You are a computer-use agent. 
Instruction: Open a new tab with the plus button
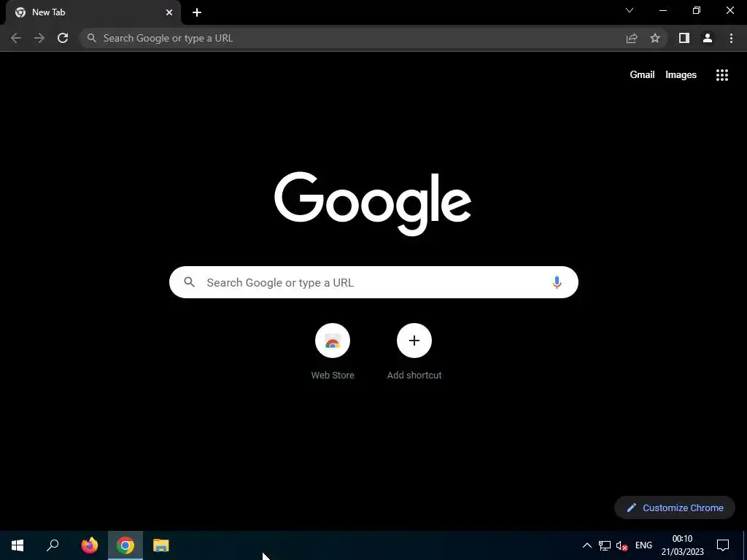click(197, 12)
